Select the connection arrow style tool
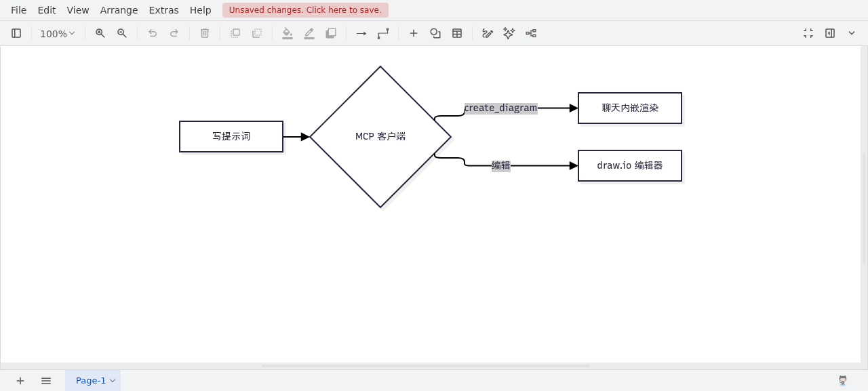Image resolution: width=868 pixels, height=391 pixels. [x=361, y=33]
